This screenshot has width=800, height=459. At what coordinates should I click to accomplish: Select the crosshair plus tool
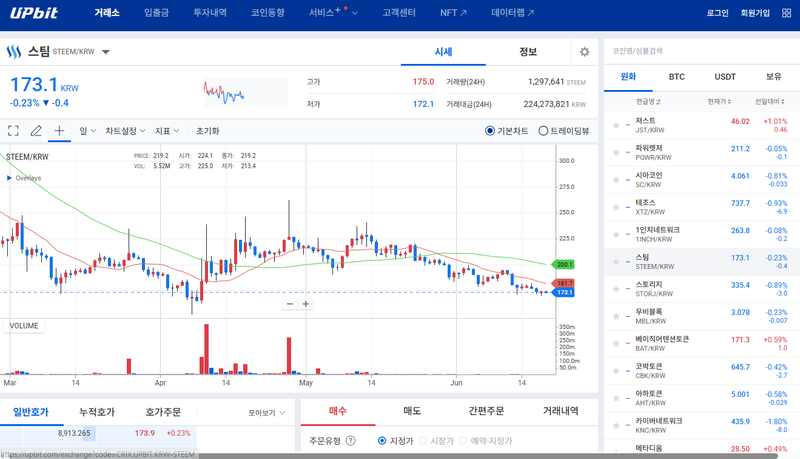pyautogui.click(x=59, y=131)
